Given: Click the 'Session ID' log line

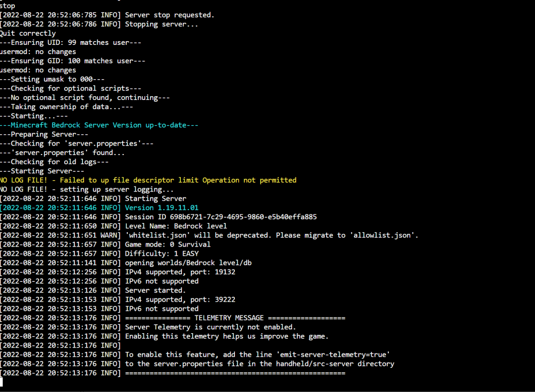Looking at the screenshot, I should (x=158, y=217).
